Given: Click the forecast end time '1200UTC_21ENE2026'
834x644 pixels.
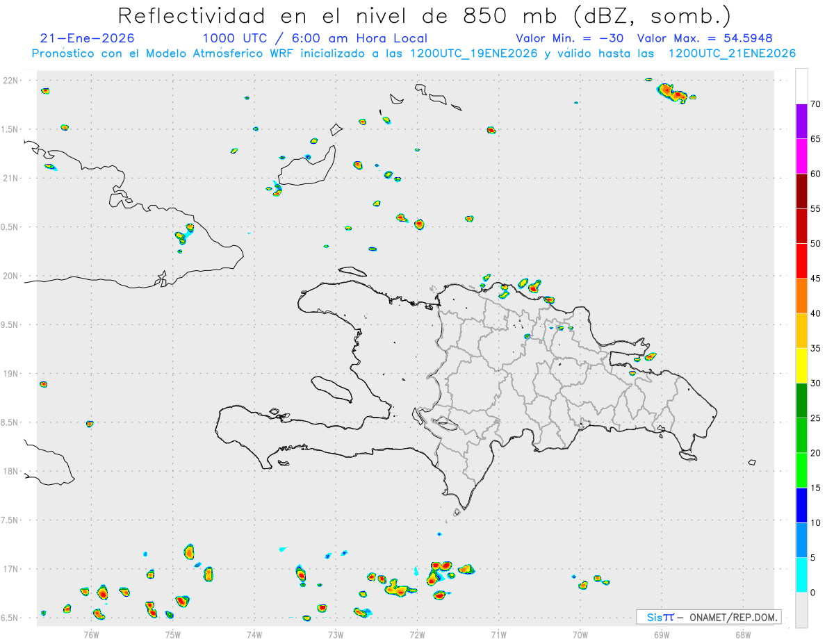Looking at the screenshot, I should [732, 53].
